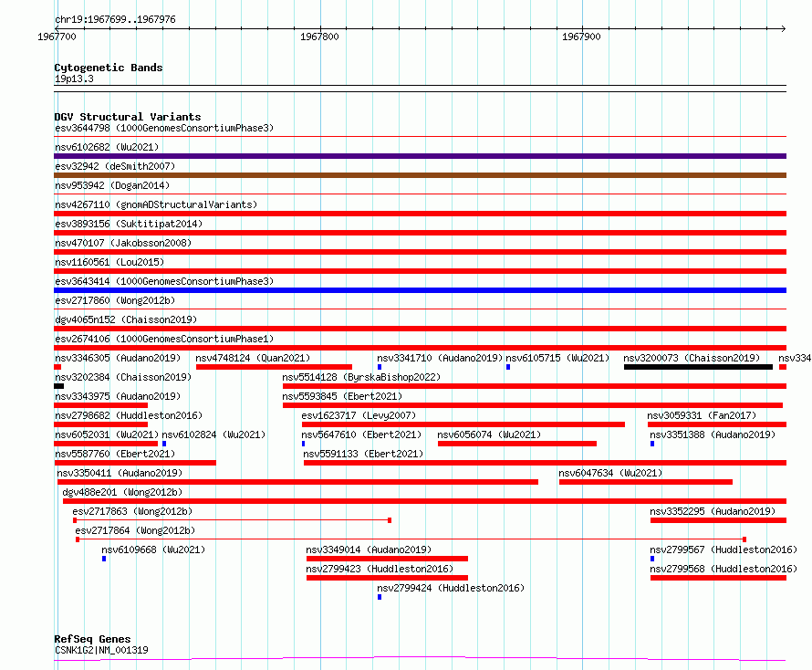
Task: Select the red bar under nsv2799568 (Huddleston2016)
Action: (x=719, y=578)
